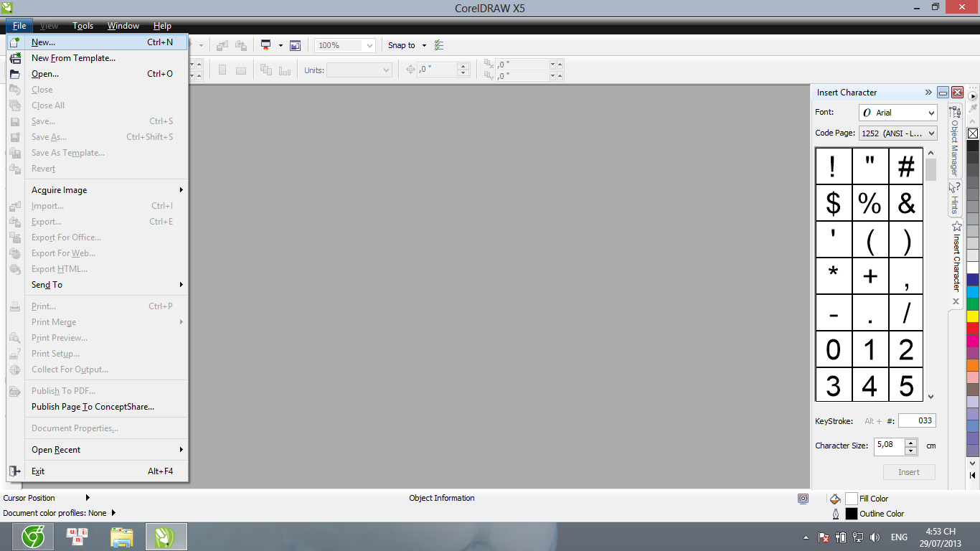980x551 pixels.
Task: Click the New document icon in File menu
Action: click(15, 42)
